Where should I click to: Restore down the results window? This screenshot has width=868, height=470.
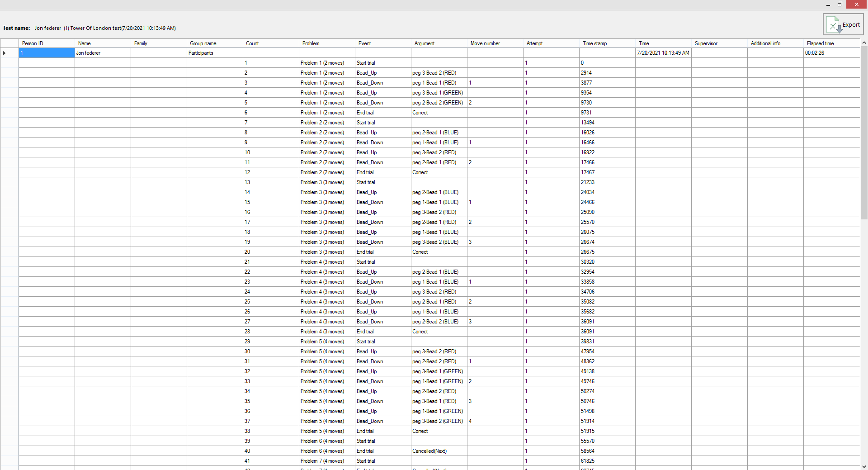840,5
